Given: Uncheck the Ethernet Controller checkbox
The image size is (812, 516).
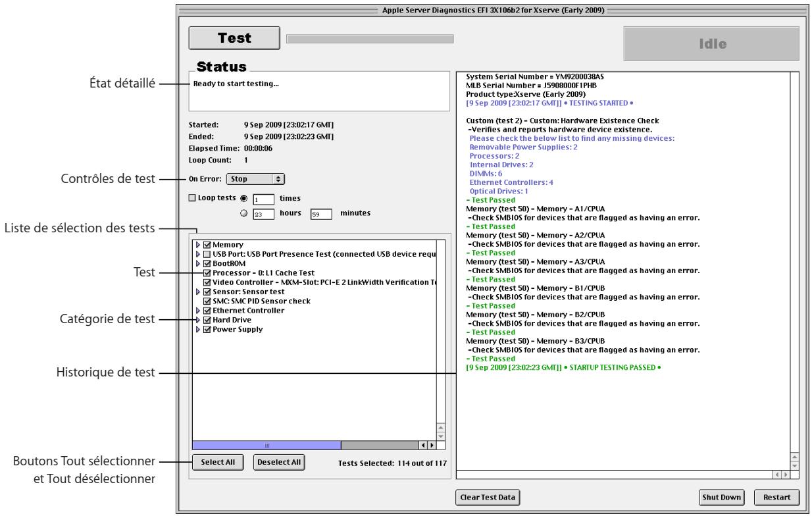Looking at the screenshot, I should 208,310.
